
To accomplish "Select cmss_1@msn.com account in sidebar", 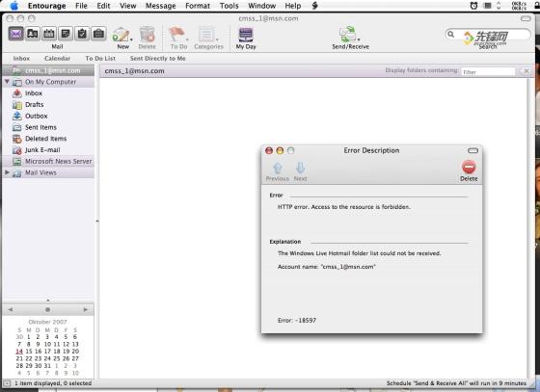I will pyautogui.click(x=48, y=70).
